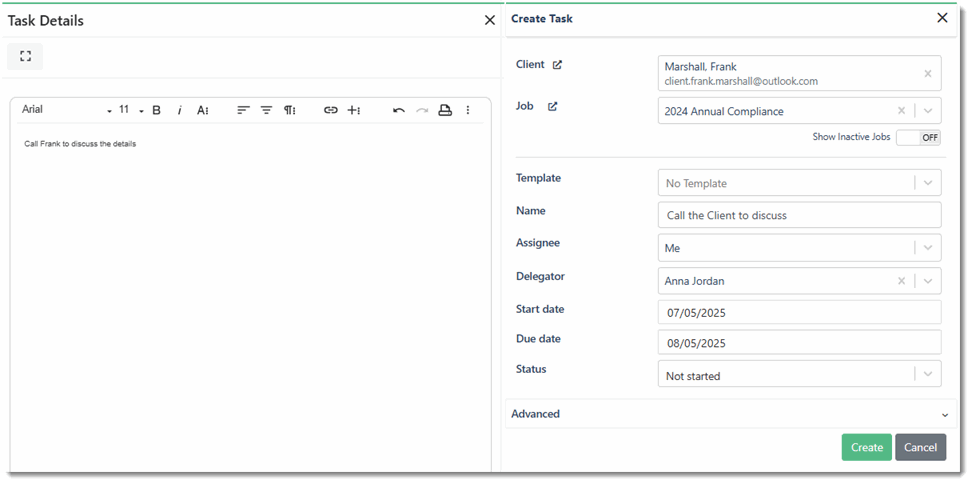This screenshot has height=484, width=972.
Task: Open the Delegator dropdown arrow
Action: tap(928, 281)
